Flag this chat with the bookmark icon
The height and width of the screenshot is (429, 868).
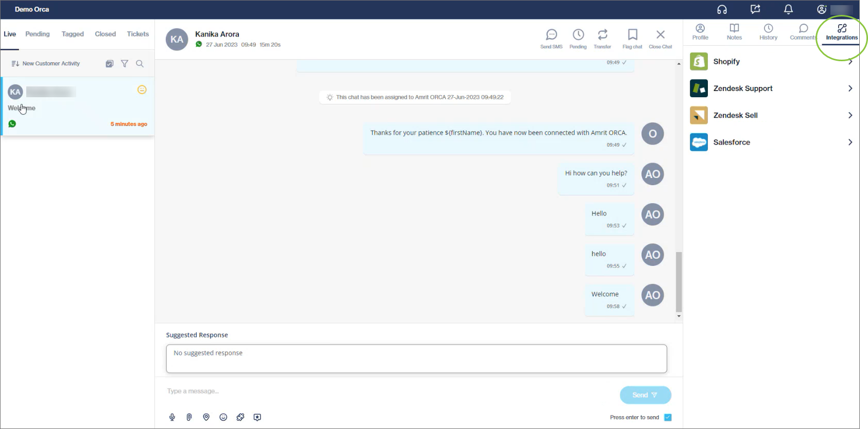(632, 35)
